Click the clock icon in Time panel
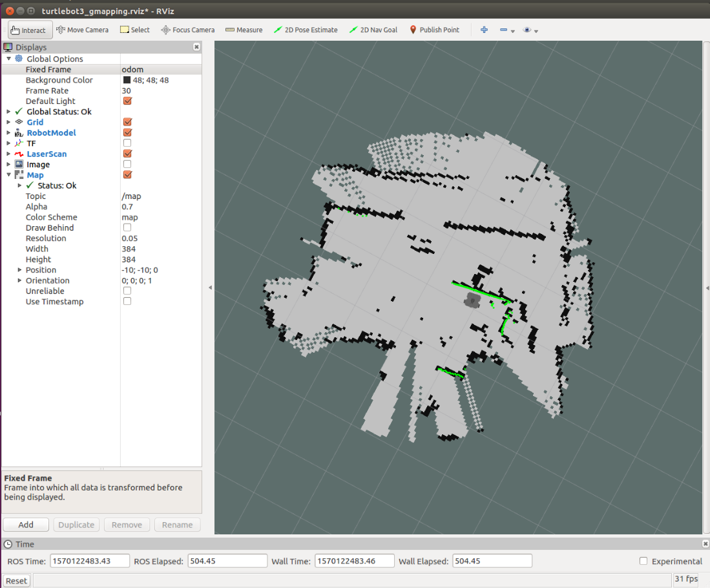 point(8,544)
